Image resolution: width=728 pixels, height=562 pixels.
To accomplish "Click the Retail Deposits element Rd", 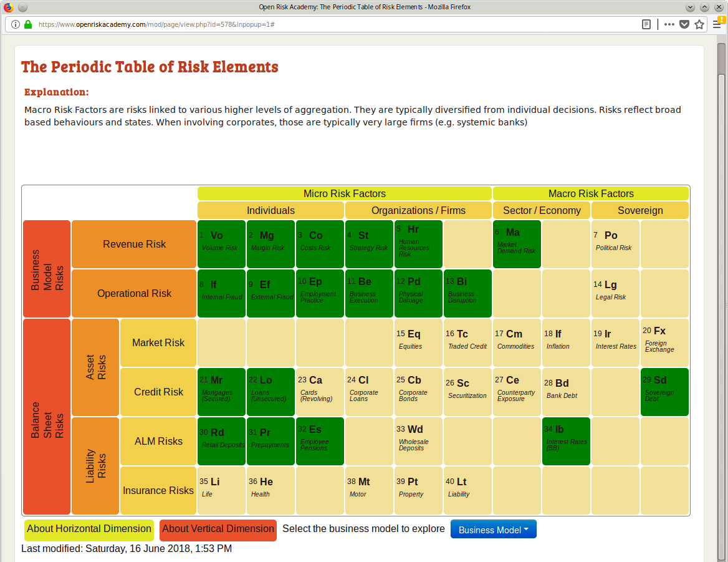I will (x=221, y=441).
